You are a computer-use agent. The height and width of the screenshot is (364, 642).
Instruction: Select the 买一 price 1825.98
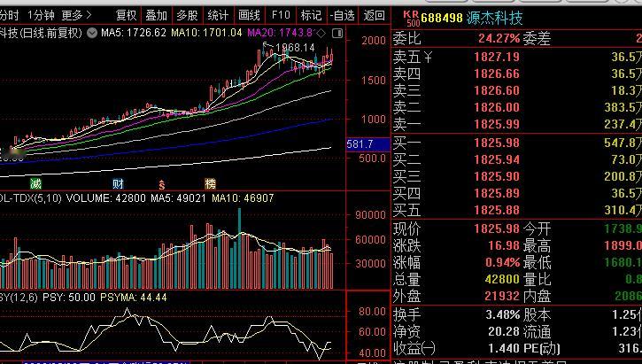(x=497, y=143)
